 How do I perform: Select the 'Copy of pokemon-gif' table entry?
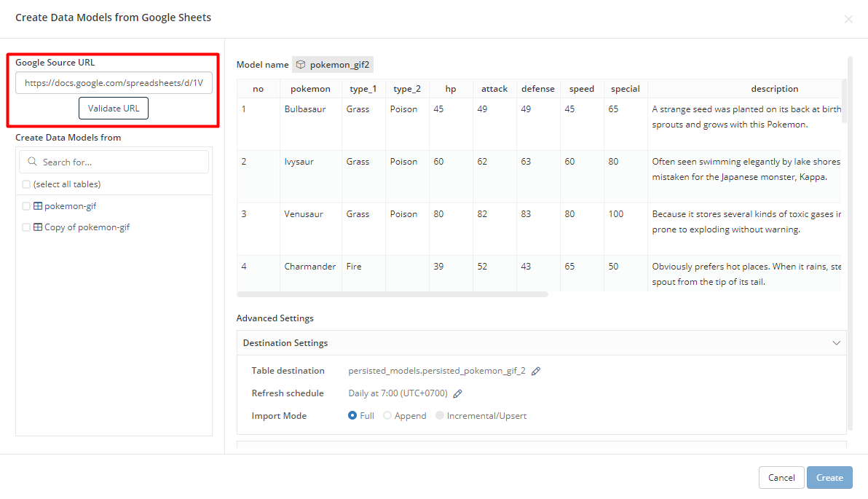(x=87, y=227)
